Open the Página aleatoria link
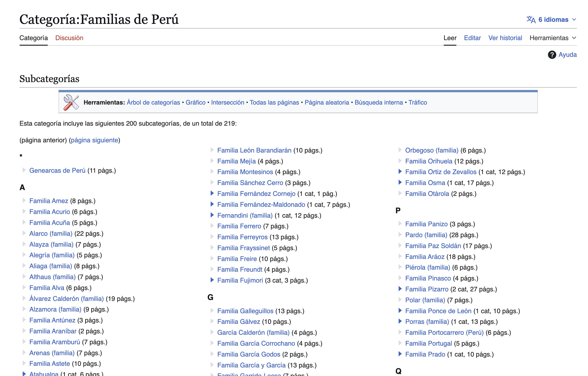This screenshot has height=376, width=588. tap(326, 102)
